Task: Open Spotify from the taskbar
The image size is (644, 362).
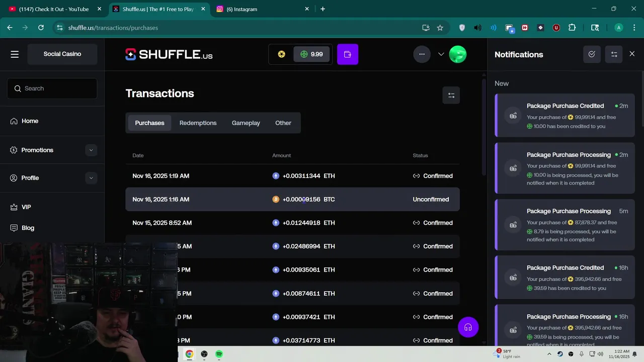Action: coord(219,354)
